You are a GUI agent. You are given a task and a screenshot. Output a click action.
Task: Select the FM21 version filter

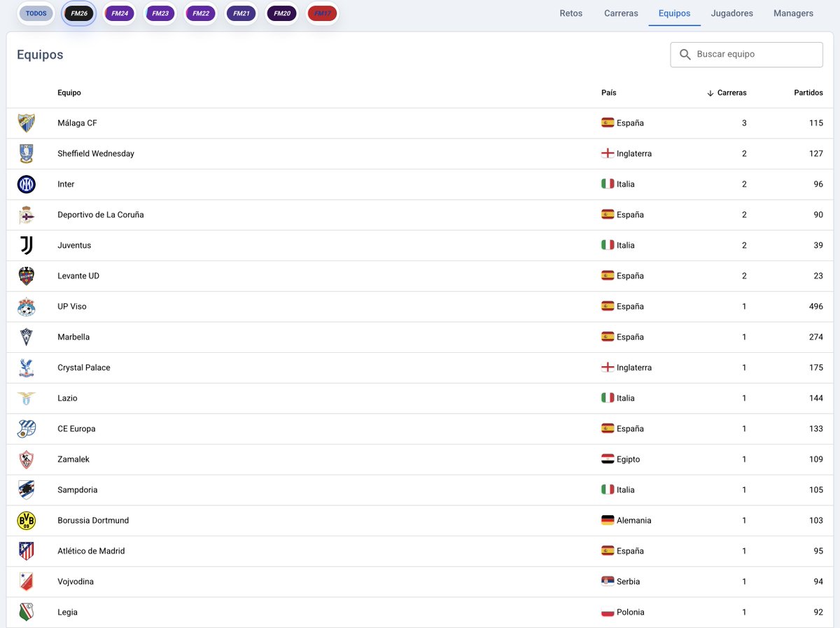(241, 13)
